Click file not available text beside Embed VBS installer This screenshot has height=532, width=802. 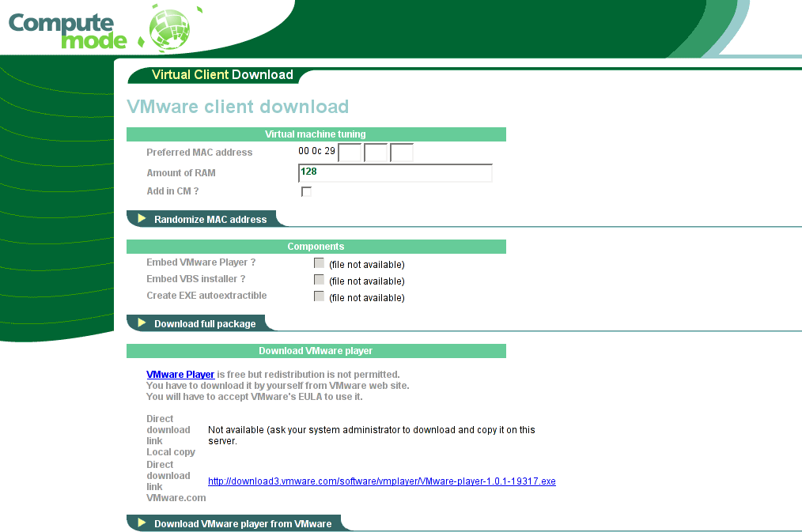click(367, 281)
